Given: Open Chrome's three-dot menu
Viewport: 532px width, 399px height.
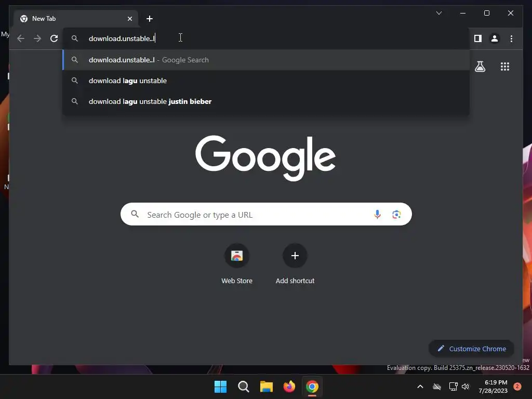Looking at the screenshot, I should point(511,38).
